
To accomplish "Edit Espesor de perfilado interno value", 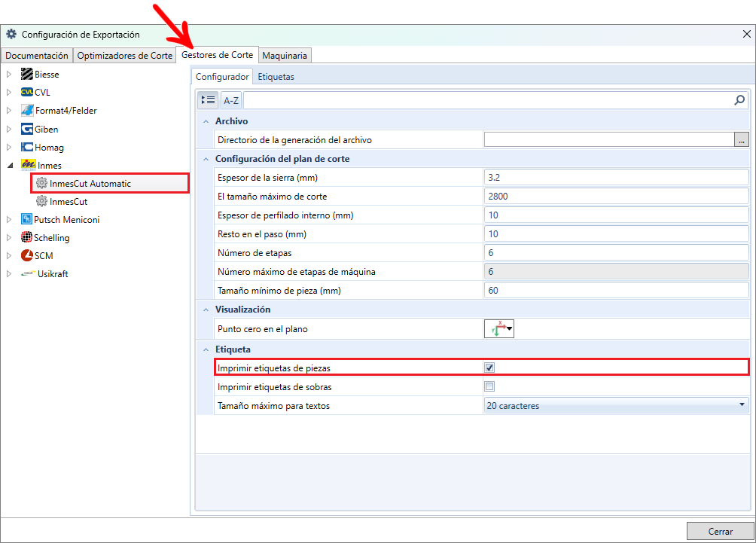I will click(616, 215).
